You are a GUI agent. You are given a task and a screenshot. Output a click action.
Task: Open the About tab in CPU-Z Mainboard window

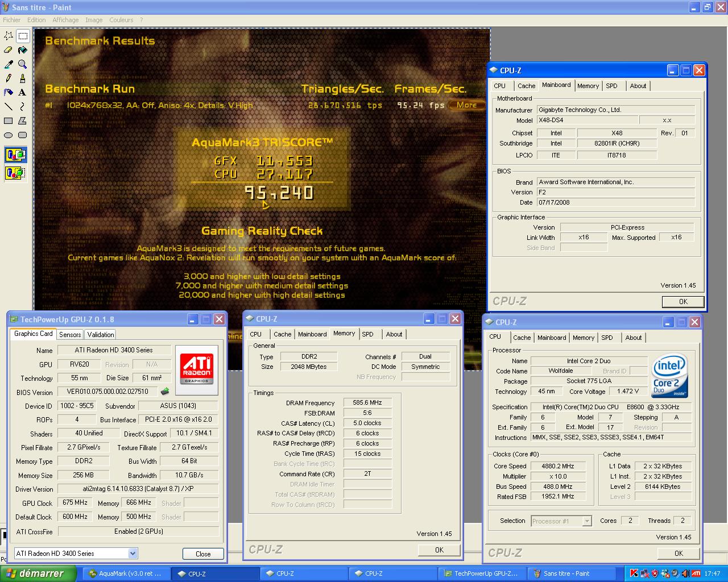click(x=638, y=86)
